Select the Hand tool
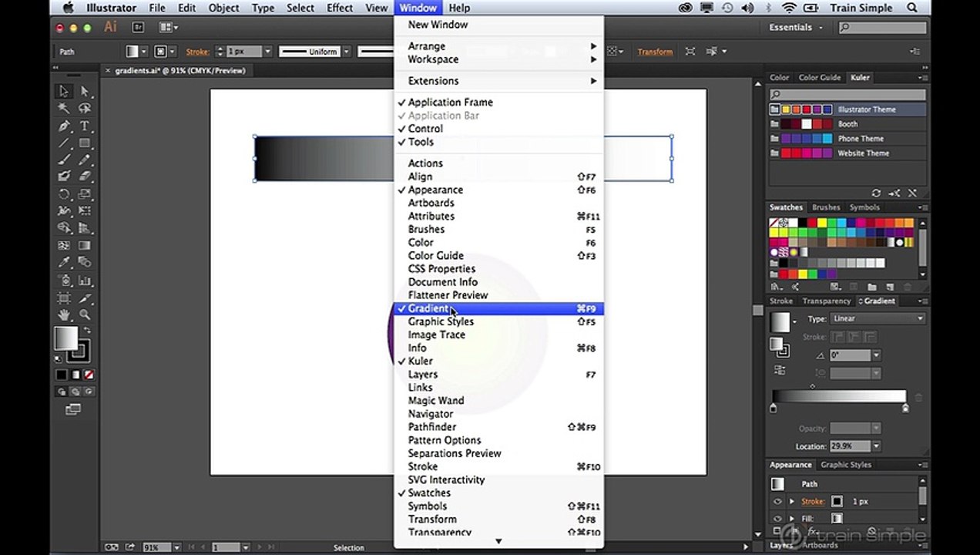This screenshot has height=555, width=980. 65,314
